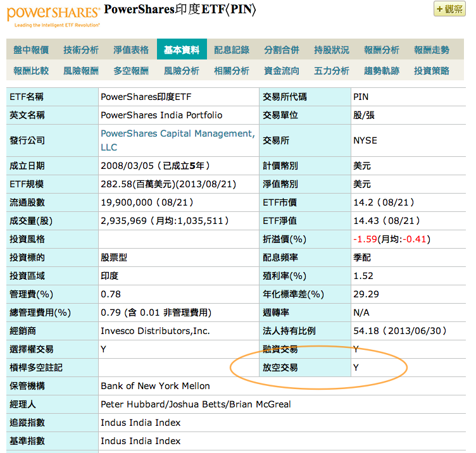
Task: Select the ETF name value PowerShares印度ETF
Action: [146, 97]
